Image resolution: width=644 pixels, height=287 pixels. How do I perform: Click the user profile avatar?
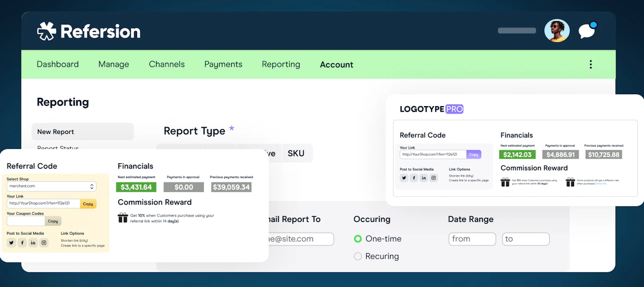click(x=557, y=31)
